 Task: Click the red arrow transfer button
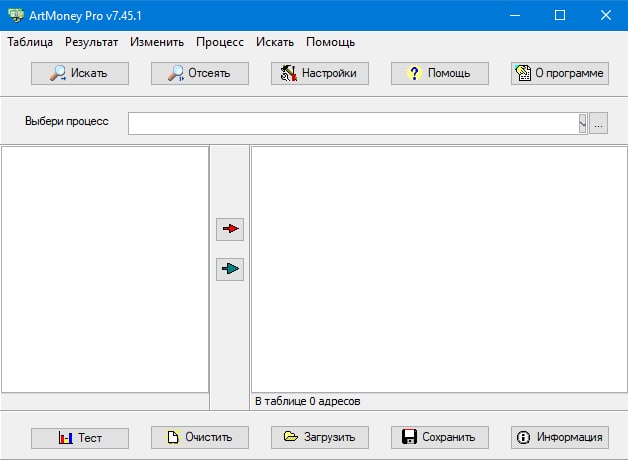(x=230, y=229)
